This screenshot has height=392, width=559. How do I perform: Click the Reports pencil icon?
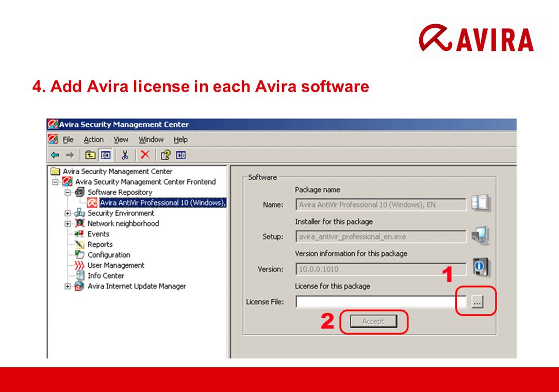[79, 244]
